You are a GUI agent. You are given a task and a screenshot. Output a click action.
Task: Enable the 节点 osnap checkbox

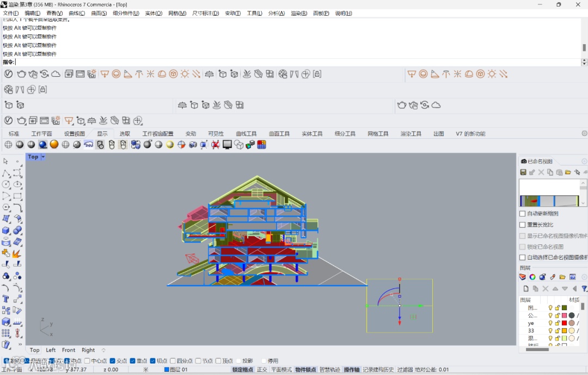click(x=198, y=361)
